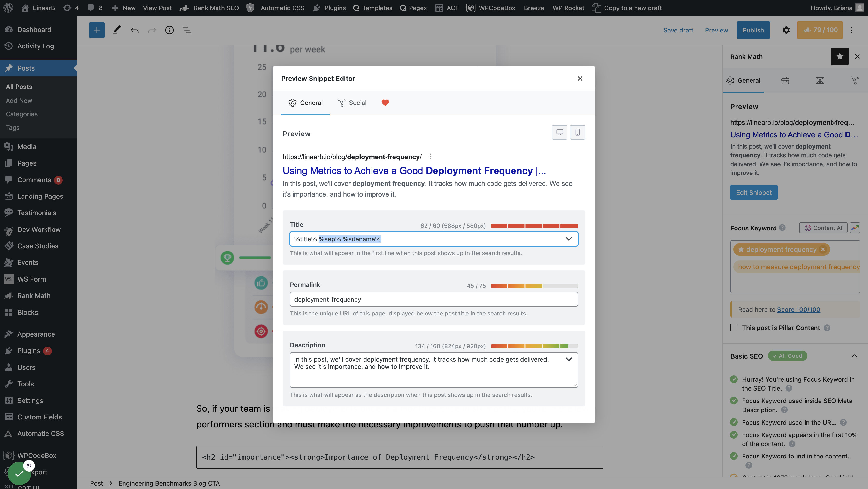This screenshot has width=868, height=489.
Task: Open snippet URL three-dot options
Action: click(430, 157)
